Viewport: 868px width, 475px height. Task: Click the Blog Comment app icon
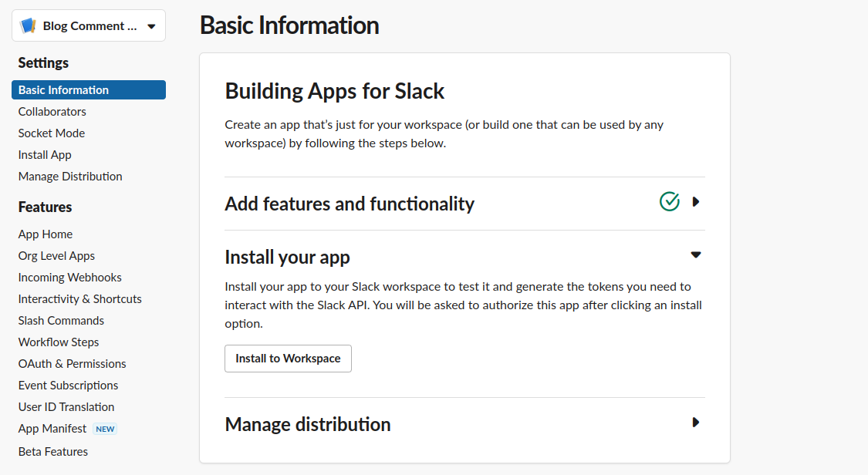(x=28, y=25)
